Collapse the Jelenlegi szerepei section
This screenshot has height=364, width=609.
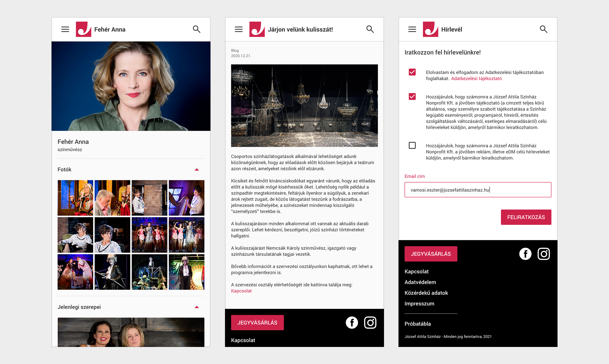point(197,307)
